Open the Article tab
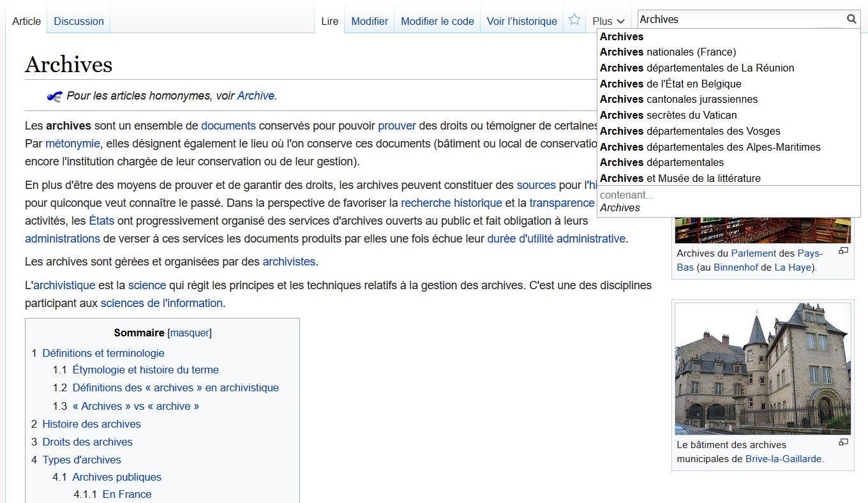Image resolution: width=868 pixels, height=503 pixels. tap(27, 21)
